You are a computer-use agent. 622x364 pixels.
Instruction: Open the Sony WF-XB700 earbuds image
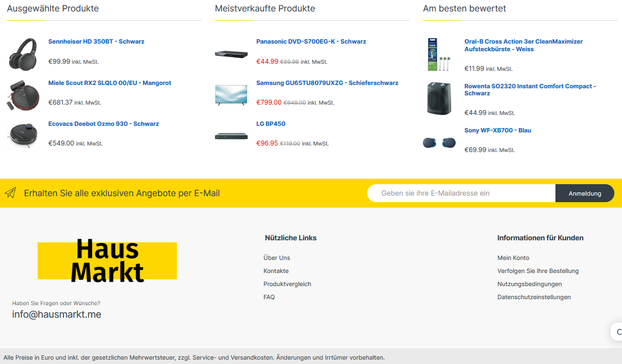439,143
